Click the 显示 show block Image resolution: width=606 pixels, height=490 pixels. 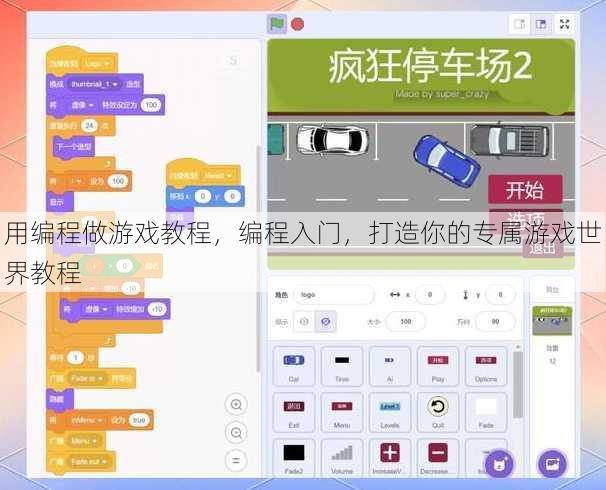click(60, 202)
